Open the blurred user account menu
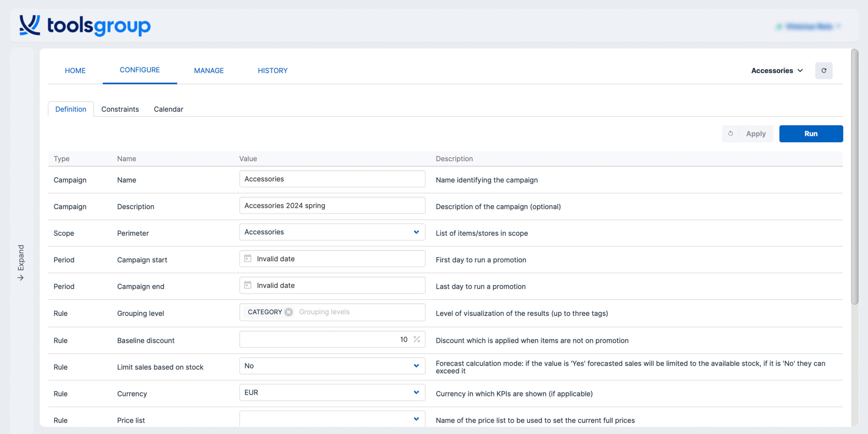 (x=809, y=26)
